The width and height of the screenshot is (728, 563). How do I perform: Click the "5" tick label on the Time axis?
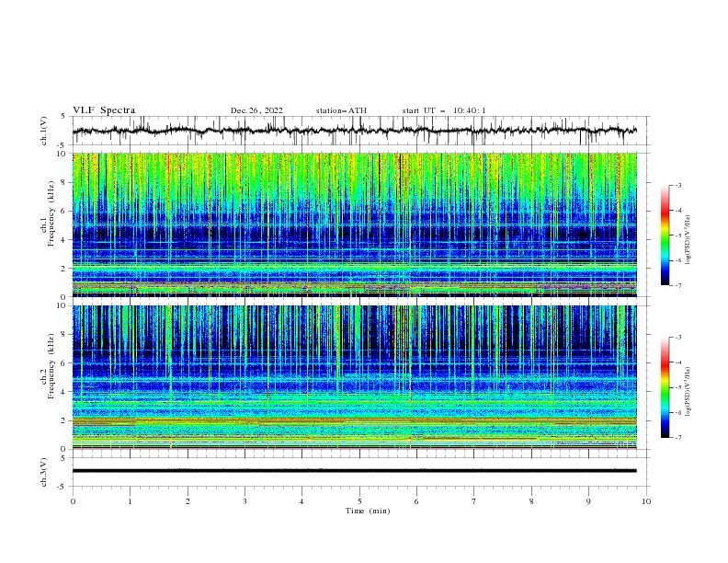click(x=359, y=501)
